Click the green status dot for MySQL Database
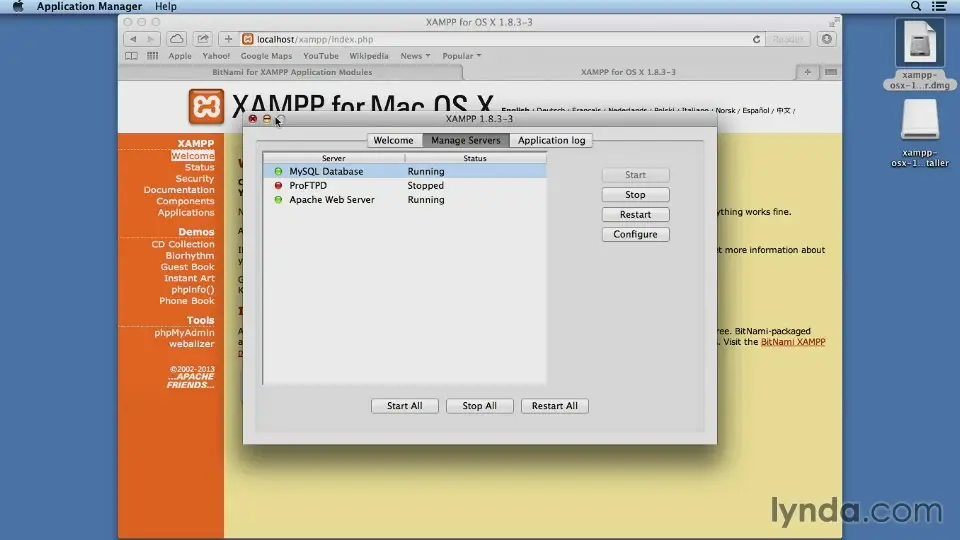The image size is (960, 540). [278, 171]
